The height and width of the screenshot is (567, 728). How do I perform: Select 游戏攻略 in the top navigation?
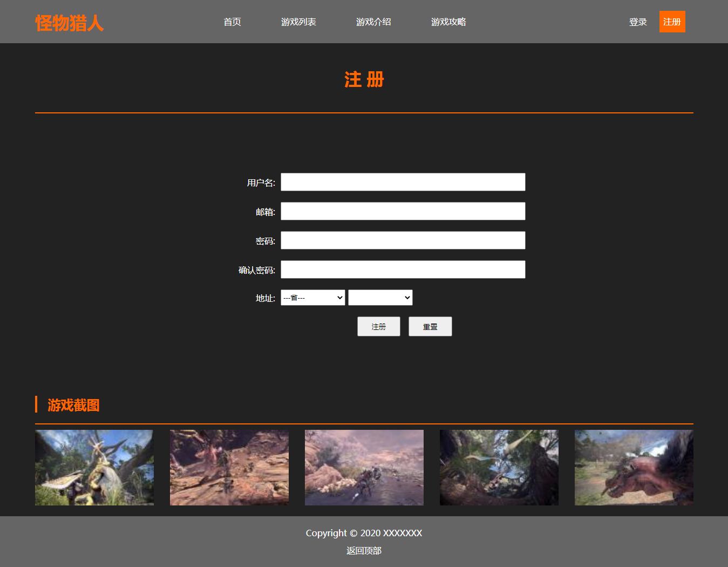pos(448,22)
